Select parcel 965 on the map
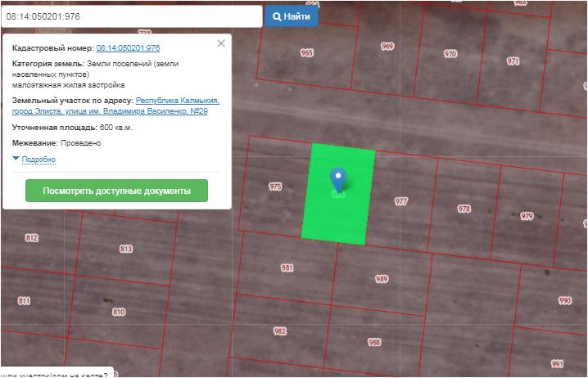Screen dimensions: 588x378 coord(307,52)
